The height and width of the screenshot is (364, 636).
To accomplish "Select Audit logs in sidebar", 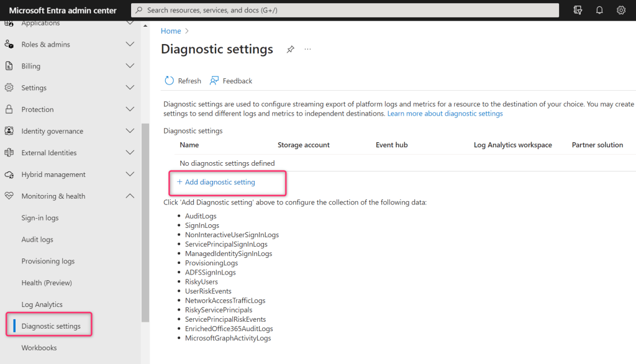I will click(37, 240).
